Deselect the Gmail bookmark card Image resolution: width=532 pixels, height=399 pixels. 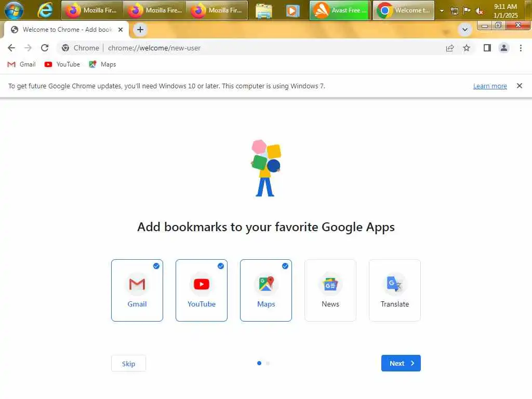(x=137, y=290)
